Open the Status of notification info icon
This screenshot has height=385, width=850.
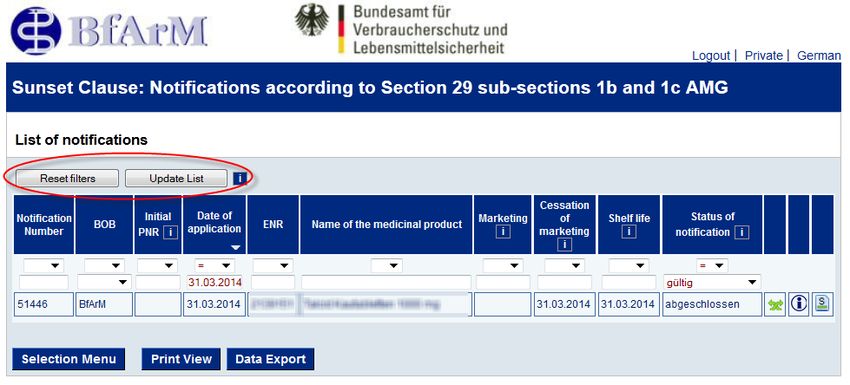point(742,233)
